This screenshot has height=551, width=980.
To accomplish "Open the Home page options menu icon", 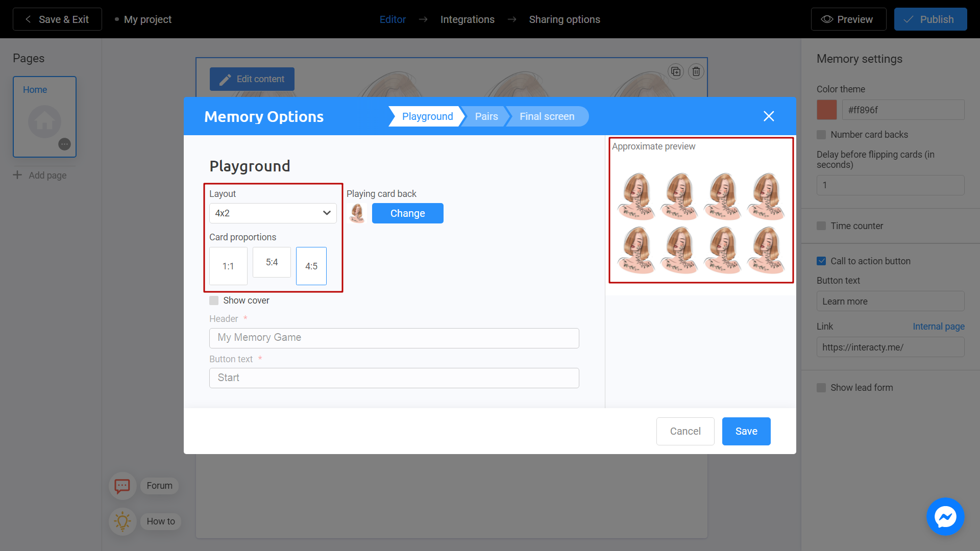I will (64, 144).
